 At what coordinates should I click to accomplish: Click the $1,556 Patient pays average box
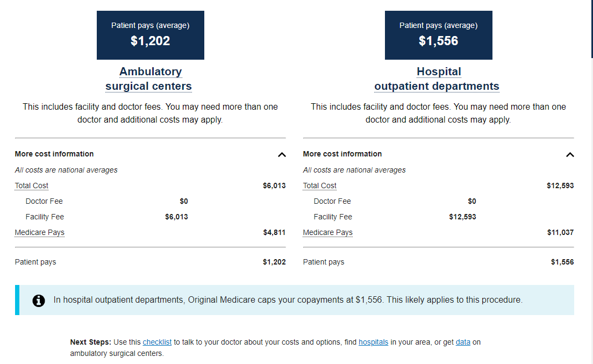(439, 35)
